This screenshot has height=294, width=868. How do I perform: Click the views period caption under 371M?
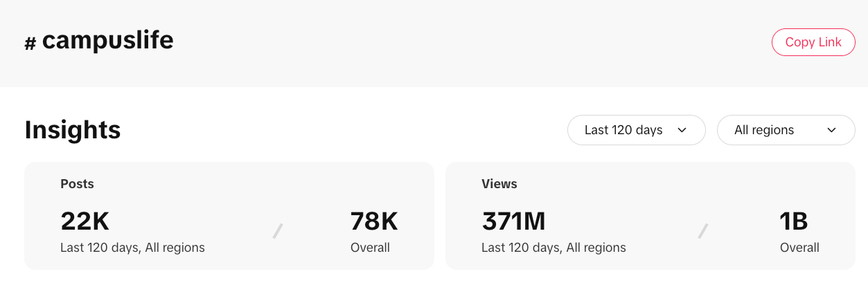click(553, 248)
